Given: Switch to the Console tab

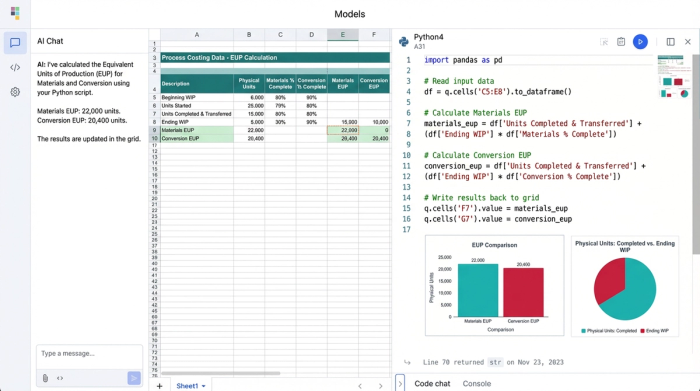Looking at the screenshot, I should tap(476, 383).
